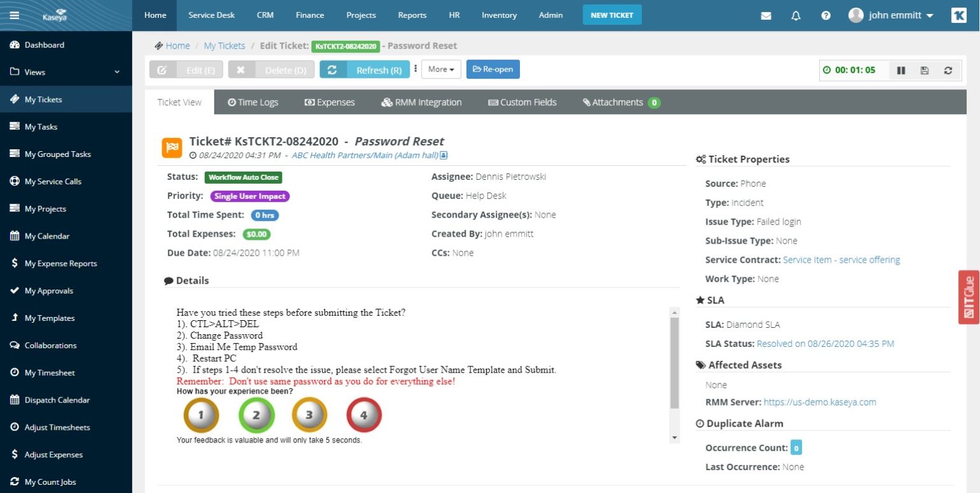Click the down arrow on the Details scrollbar
The image size is (980, 493).
674,438
